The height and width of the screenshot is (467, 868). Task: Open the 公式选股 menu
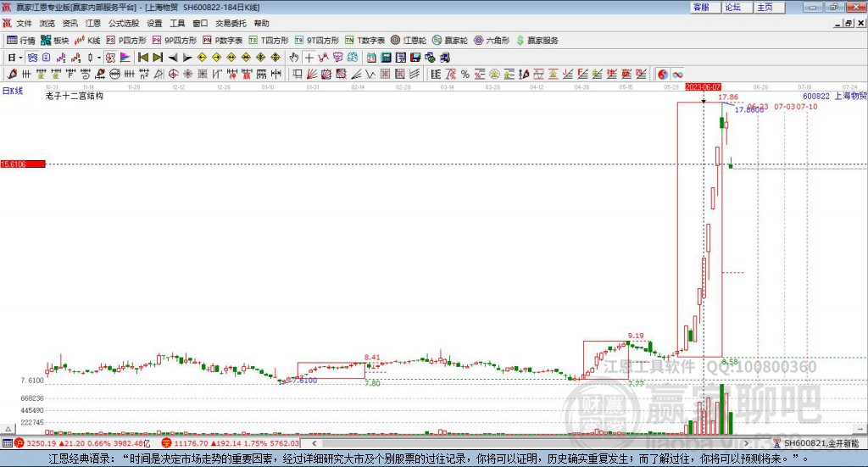[123, 23]
